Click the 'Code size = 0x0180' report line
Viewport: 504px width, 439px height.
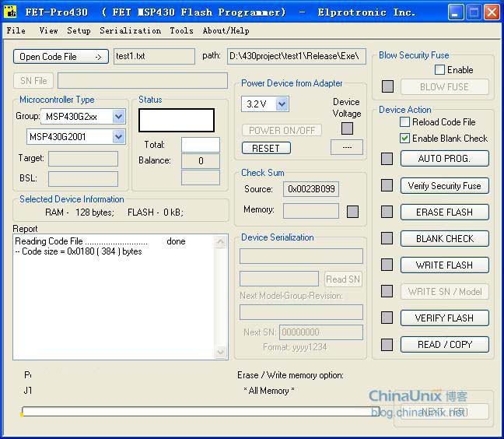(79, 251)
